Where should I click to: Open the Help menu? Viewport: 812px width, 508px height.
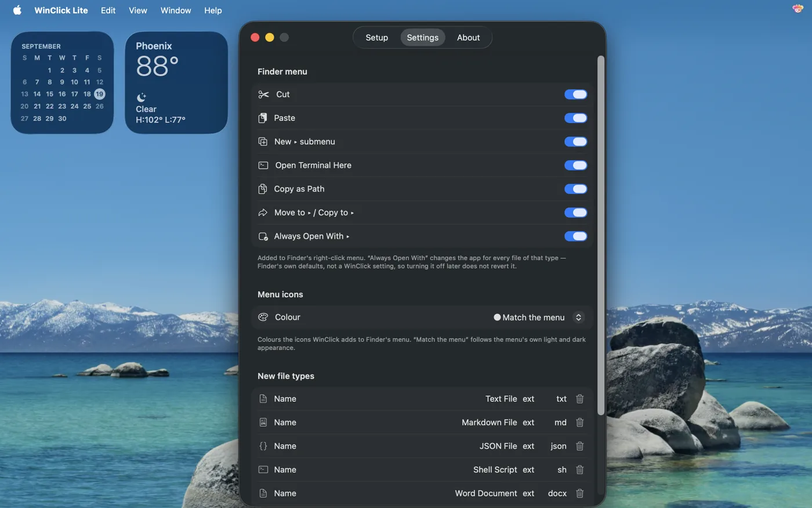(213, 10)
